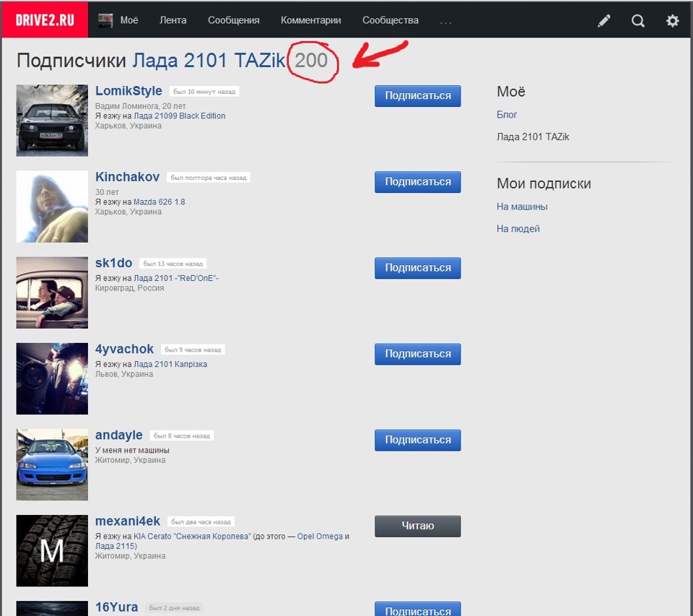693x616 pixels.
Task: Open the KIA Cerato "Снежная Королева" link
Action: [192, 537]
